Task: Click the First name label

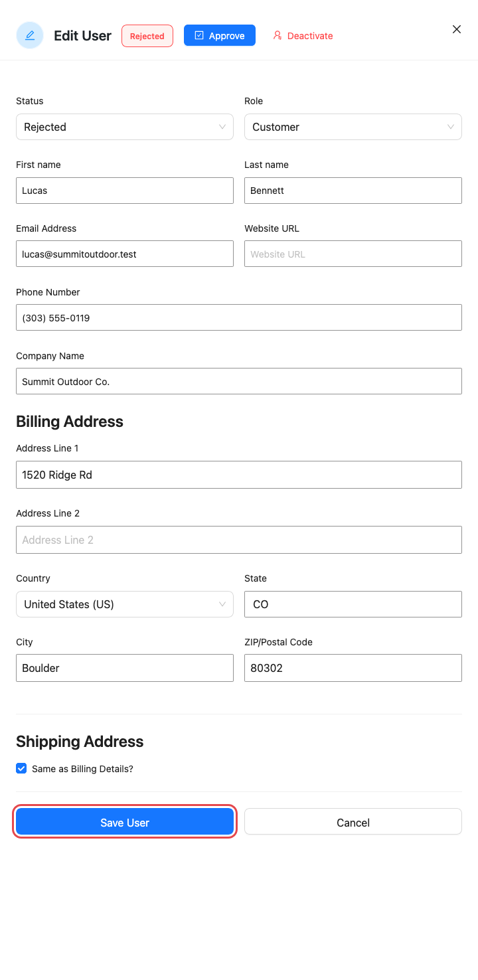Action: [39, 165]
